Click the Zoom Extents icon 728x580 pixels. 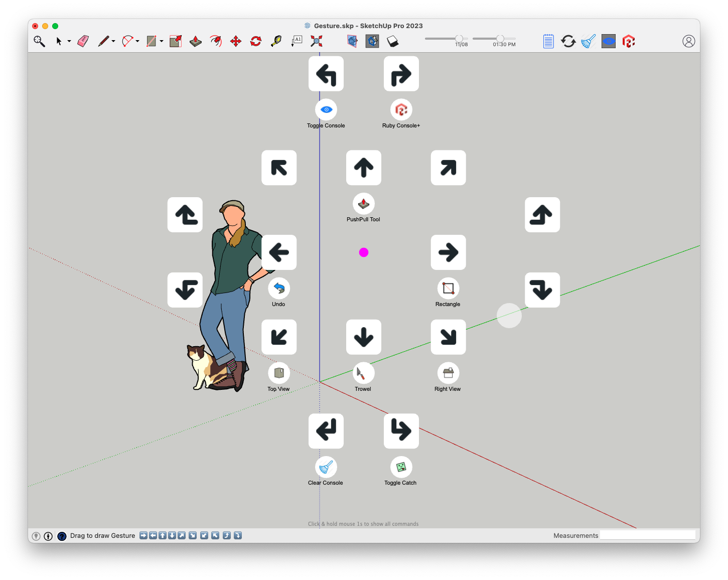pos(316,41)
